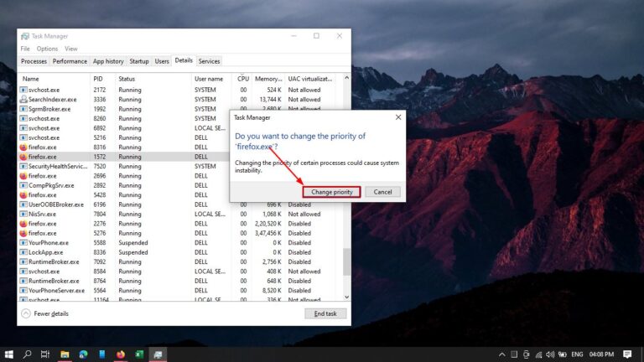Screen dimensions: 644x362
Task: Click the Firefox icon in the PID 5276 row
Action: click(x=23, y=233)
